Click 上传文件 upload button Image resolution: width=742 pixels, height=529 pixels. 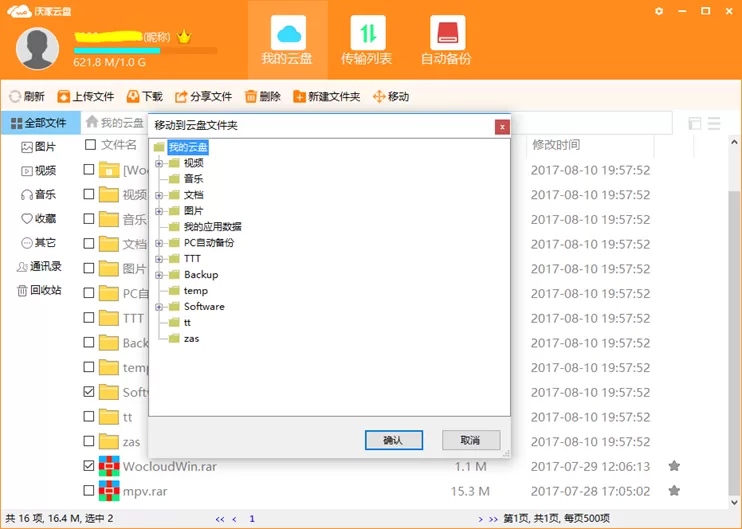click(86, 97)
